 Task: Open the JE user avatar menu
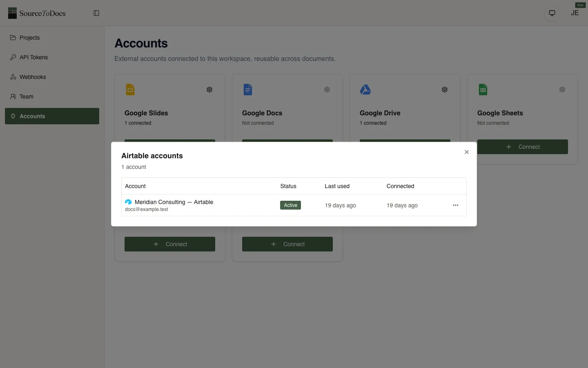[575, 13]
